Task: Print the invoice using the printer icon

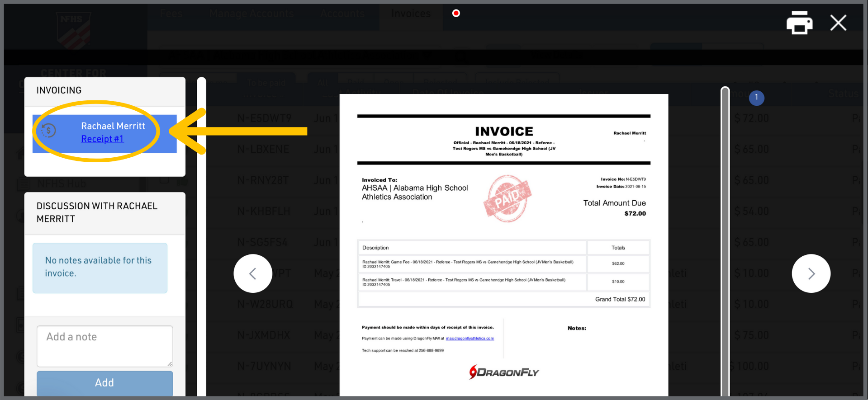Action: coord(799,23)
